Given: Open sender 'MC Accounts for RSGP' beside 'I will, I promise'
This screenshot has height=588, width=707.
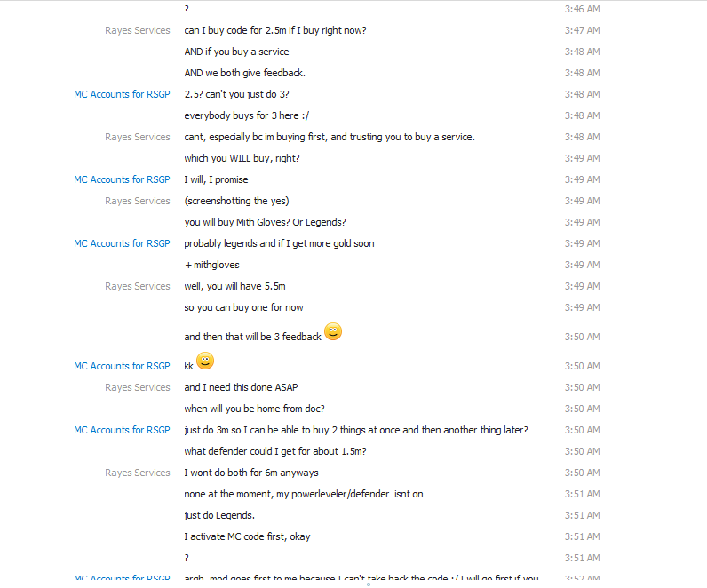Looking at the screenshot, I should pos(122,179).
